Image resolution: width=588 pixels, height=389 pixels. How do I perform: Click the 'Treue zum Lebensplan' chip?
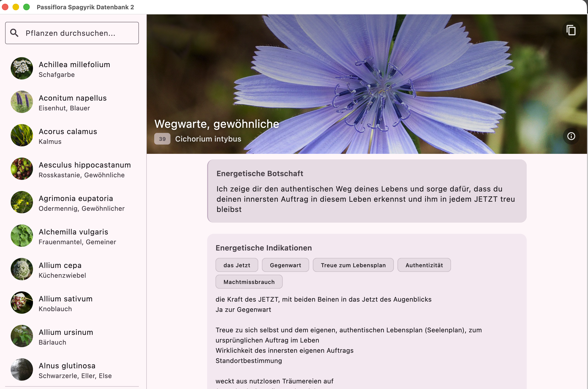coord(353,265)
